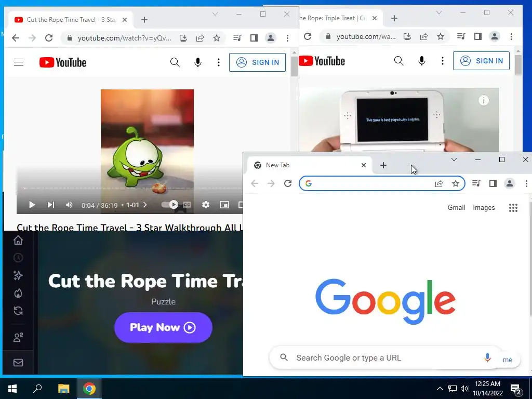Close the Triple Treat tab

[x=375, y=18]
